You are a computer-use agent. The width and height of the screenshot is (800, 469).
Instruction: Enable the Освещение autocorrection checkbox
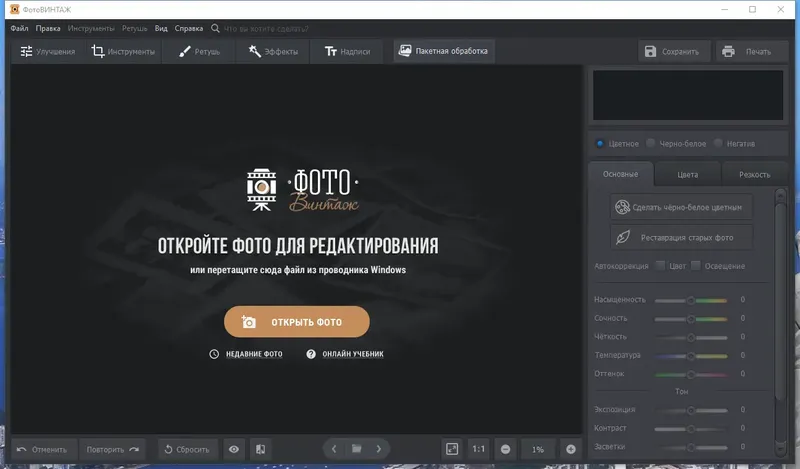[695, 266]
